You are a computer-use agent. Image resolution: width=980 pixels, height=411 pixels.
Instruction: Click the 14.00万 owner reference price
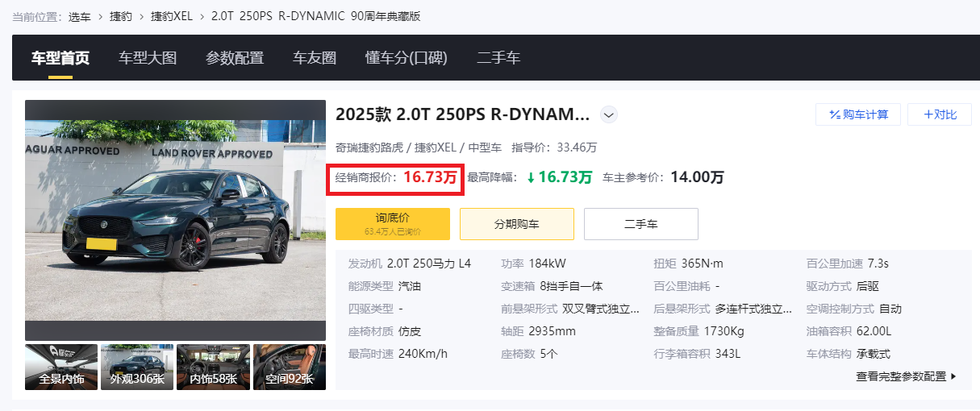pos(697,177)
